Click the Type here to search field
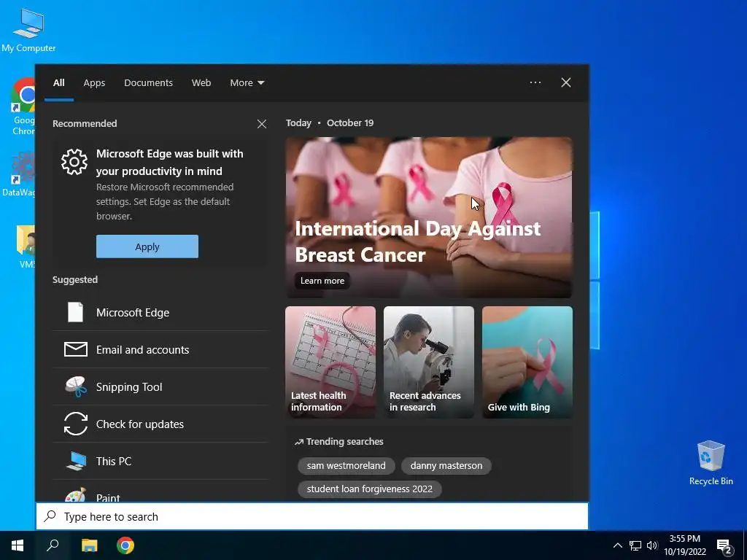Screen dimensions: 747x560 tap(312, 516)
